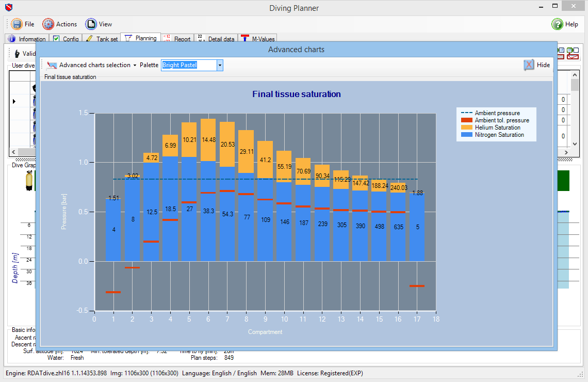
Task: Open the File menu with disk icon
Action: [17, 24]
